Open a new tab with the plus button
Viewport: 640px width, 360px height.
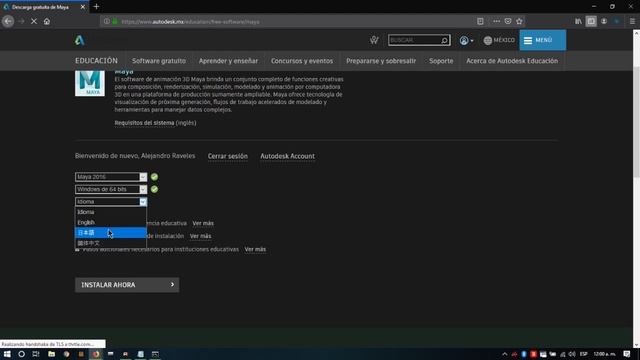(x=96, y=7)
